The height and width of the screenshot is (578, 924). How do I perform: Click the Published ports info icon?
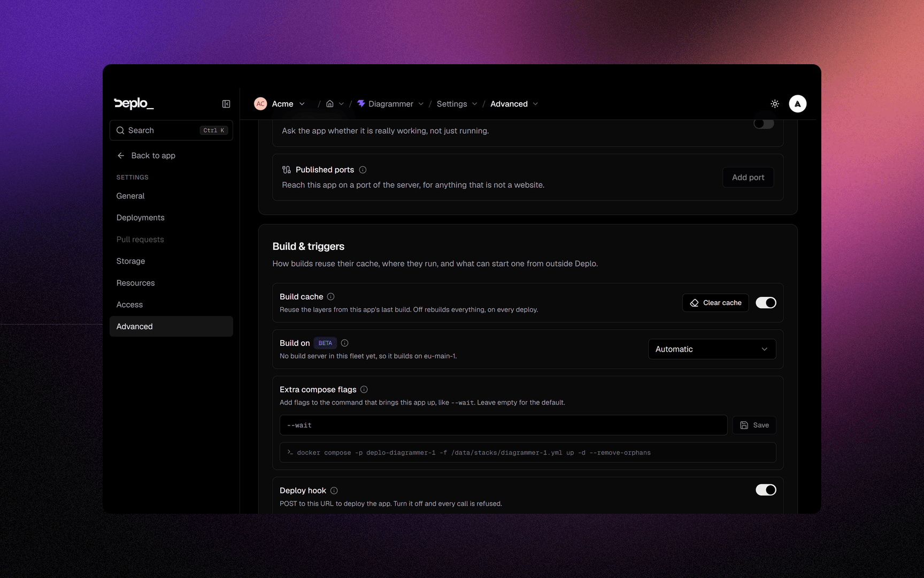[363, 170]
